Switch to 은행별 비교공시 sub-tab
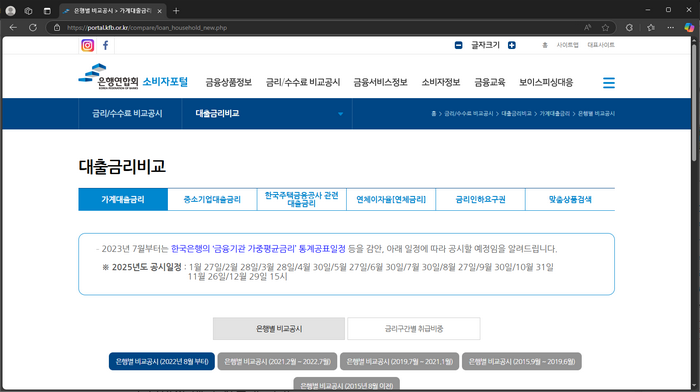The image size is (700, 392). (279, 329)
